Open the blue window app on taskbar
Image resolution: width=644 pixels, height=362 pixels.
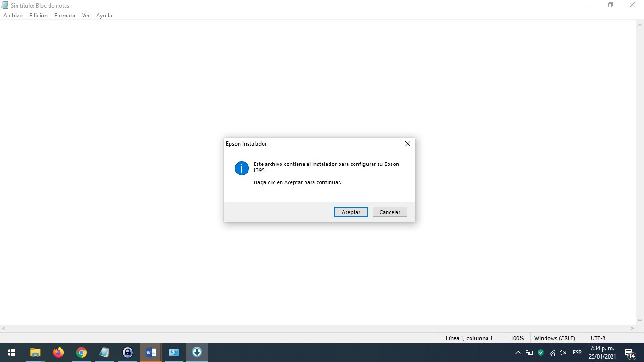174,353
